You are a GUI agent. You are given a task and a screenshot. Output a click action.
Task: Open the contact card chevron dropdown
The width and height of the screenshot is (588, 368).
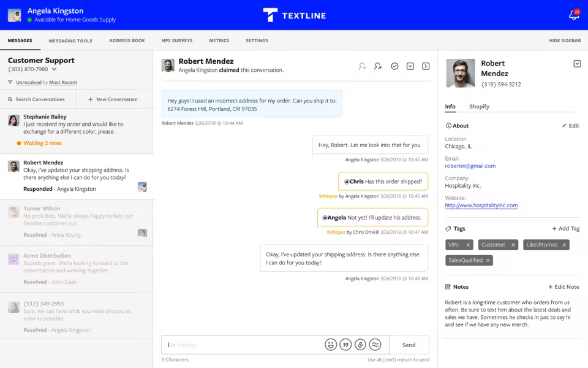coord(577,63)
